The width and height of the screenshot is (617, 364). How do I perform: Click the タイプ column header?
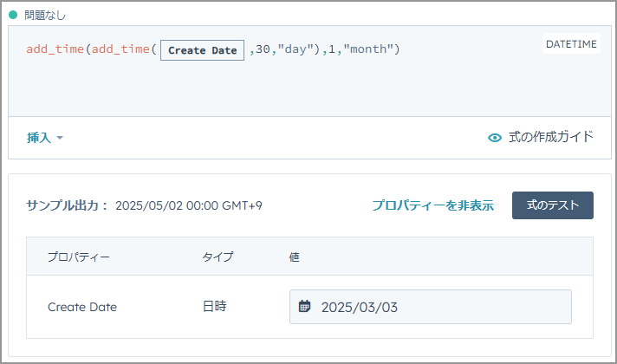coord(218,257)
